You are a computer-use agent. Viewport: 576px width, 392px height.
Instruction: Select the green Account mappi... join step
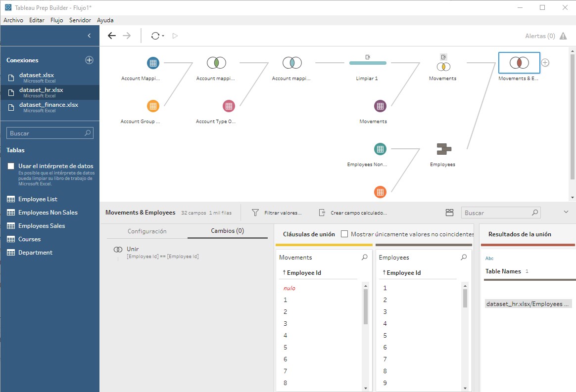click(216, 63)
